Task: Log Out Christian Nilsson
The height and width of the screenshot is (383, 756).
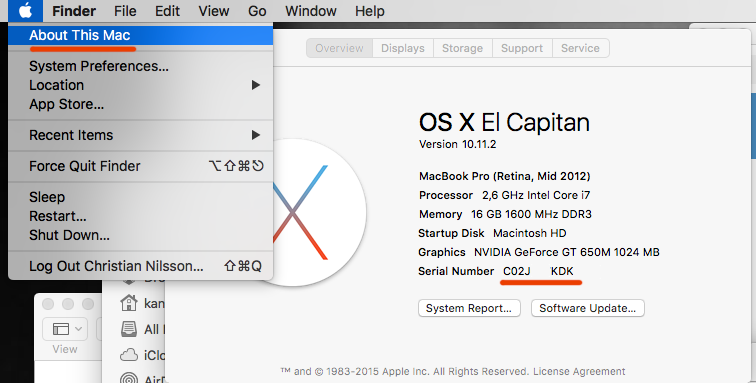Action: coord(140,266)
